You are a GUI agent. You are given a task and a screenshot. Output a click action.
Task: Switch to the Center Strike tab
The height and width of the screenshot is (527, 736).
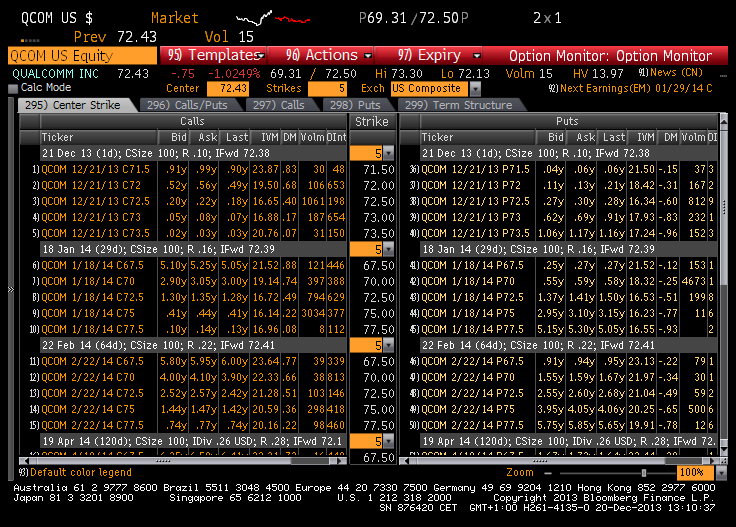tap(73, 105)
